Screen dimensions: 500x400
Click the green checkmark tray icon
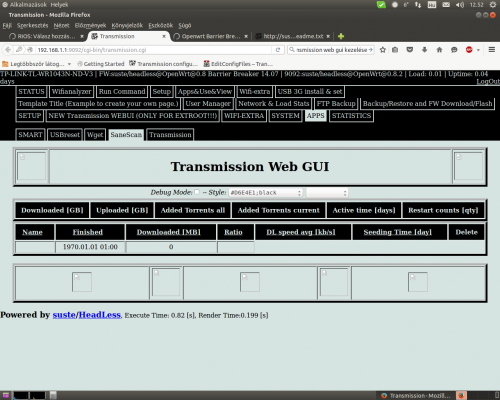(x=381, y=5)
